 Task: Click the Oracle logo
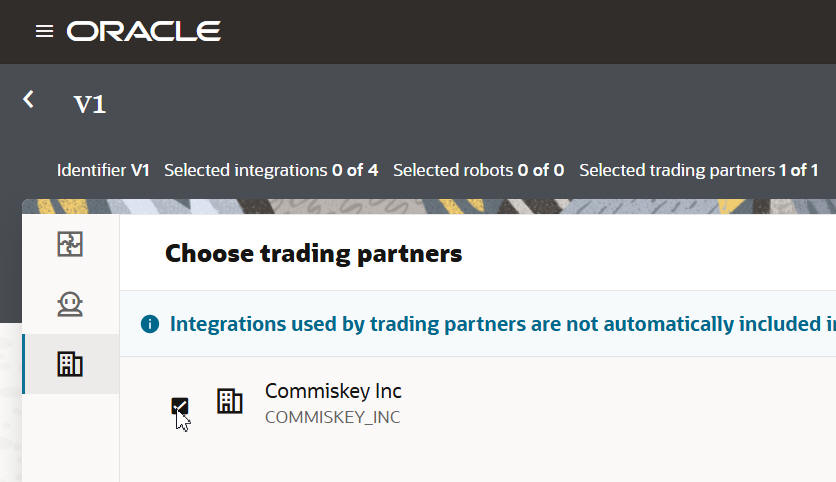point(144,31)
